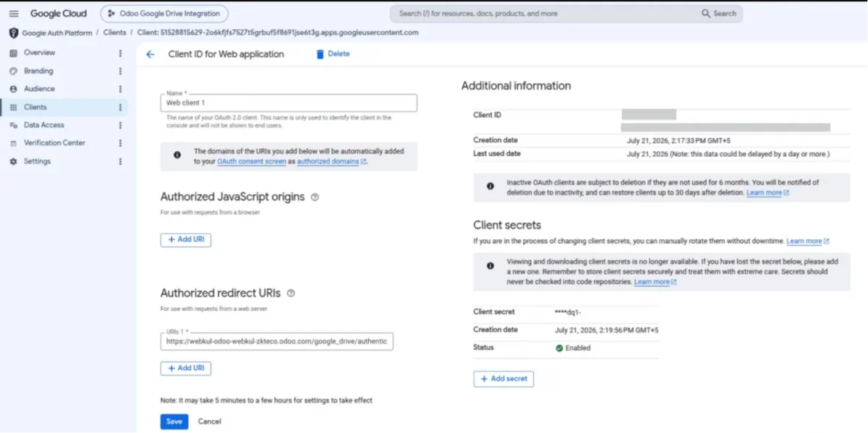Open three-dot menu next to Overview
This screenshot has width=868, height=433.
coord(120,53)
